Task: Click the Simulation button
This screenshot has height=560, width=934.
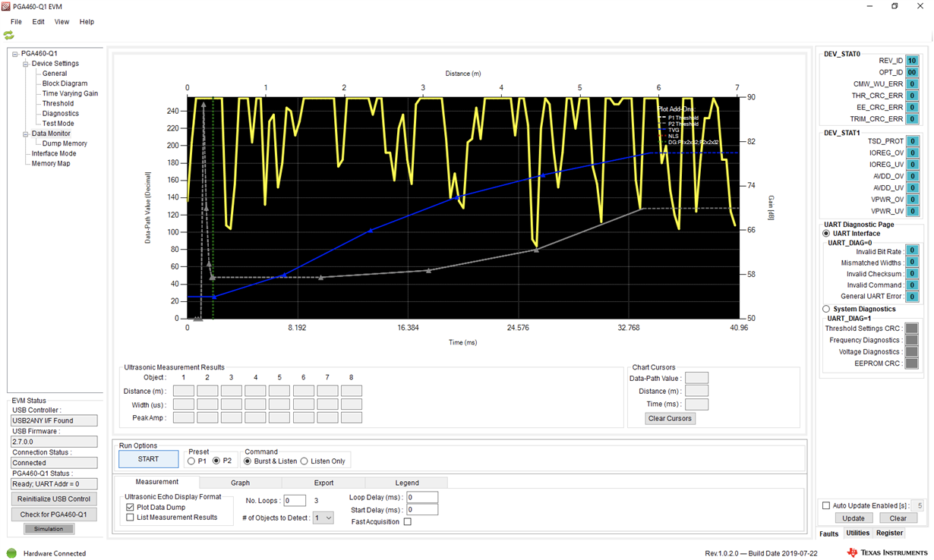Action: coord(49,529)
